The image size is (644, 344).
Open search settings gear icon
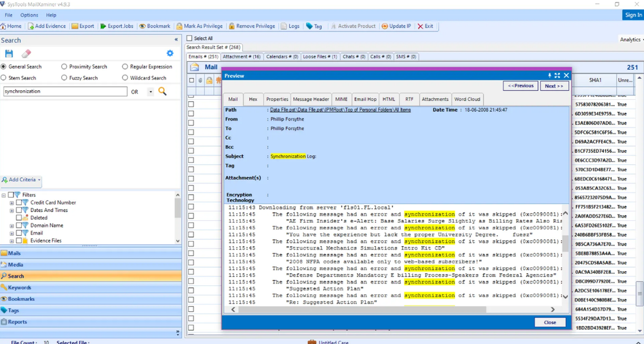[x=170, y=53]
